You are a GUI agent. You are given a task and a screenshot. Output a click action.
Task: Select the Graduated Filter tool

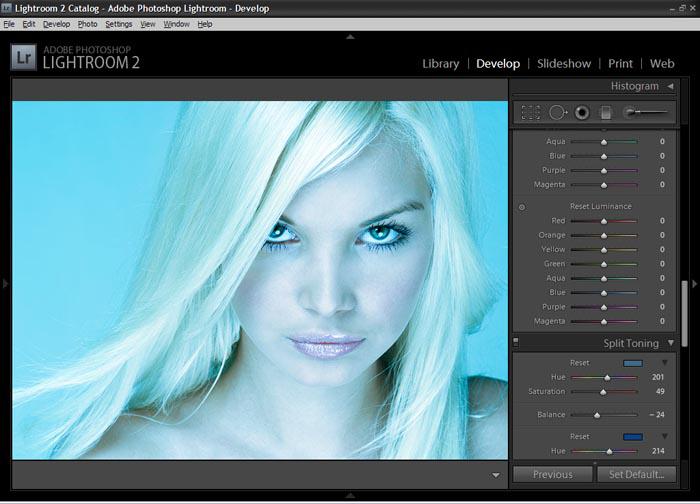pyautogui.click(x=606, y=113)
